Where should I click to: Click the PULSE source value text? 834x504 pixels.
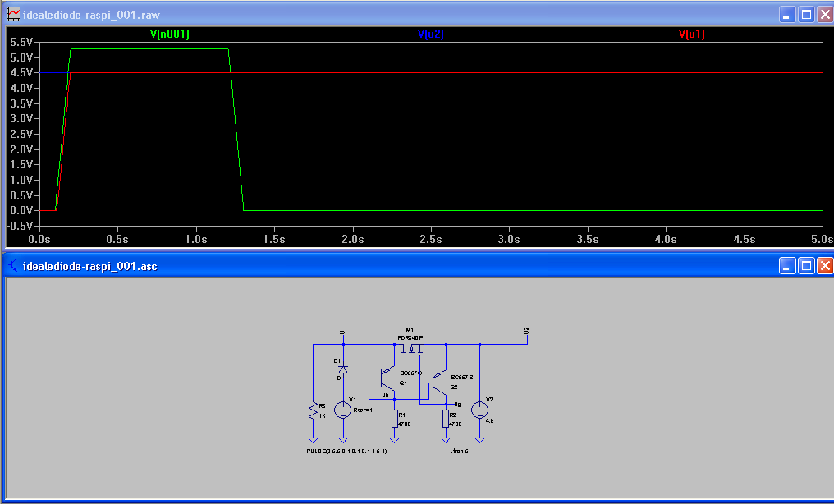(346, 451)
